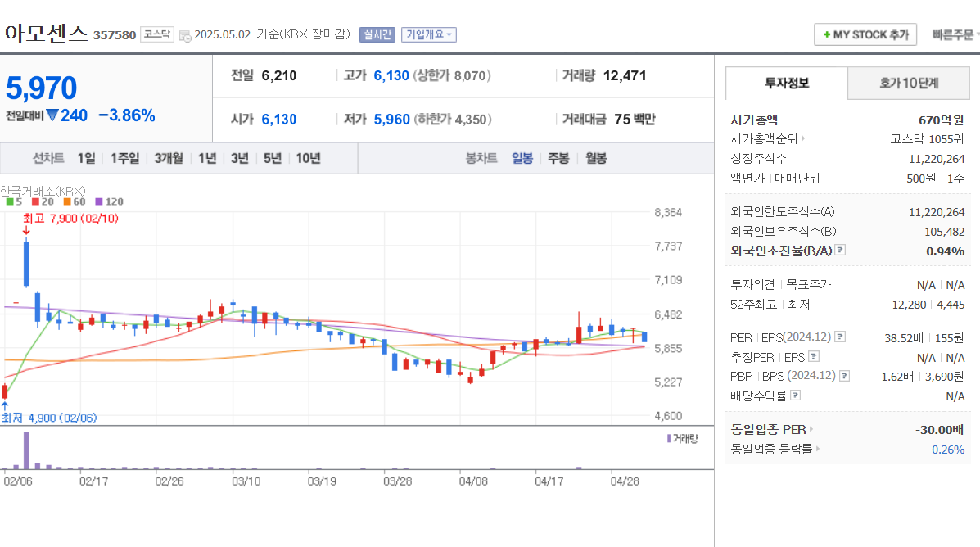Switch to the 호가 10단계 tab
Viewport: 980px width, 547px height.
(x=909, y=83)
